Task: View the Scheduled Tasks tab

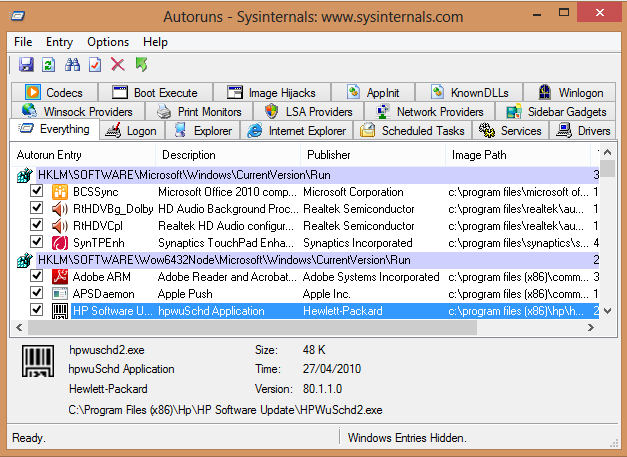Action: coord(412,130)
